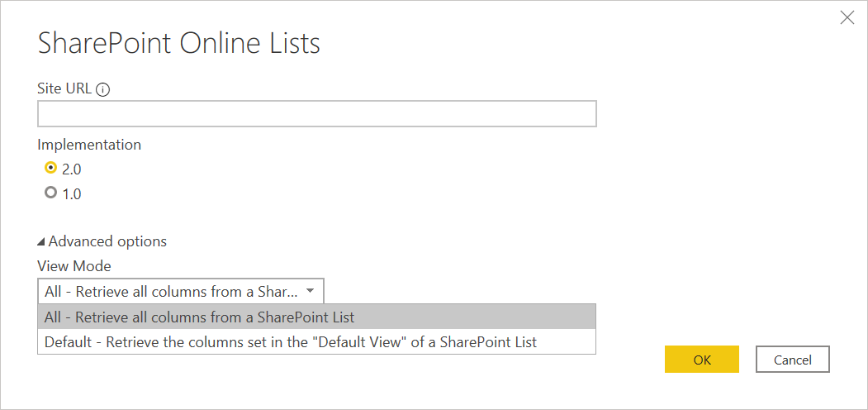This screenshot has width=868, height=410.
Task: Open the View Mode combo box
Action: pyautogui.click(x=181, y=291)
